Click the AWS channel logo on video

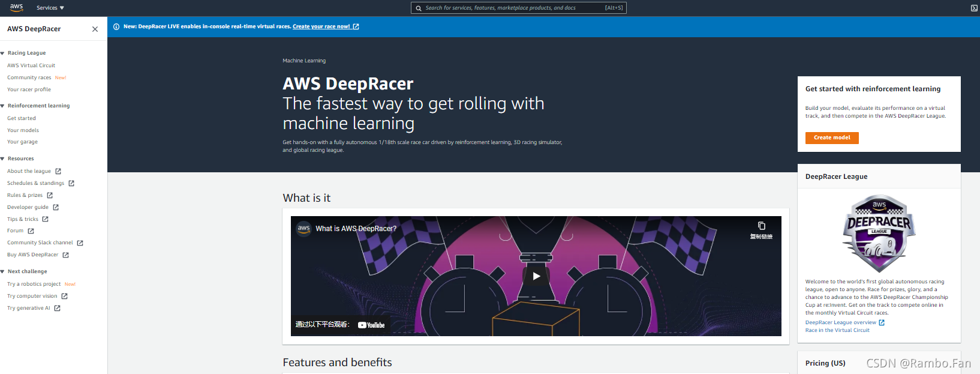coord(304,229)
